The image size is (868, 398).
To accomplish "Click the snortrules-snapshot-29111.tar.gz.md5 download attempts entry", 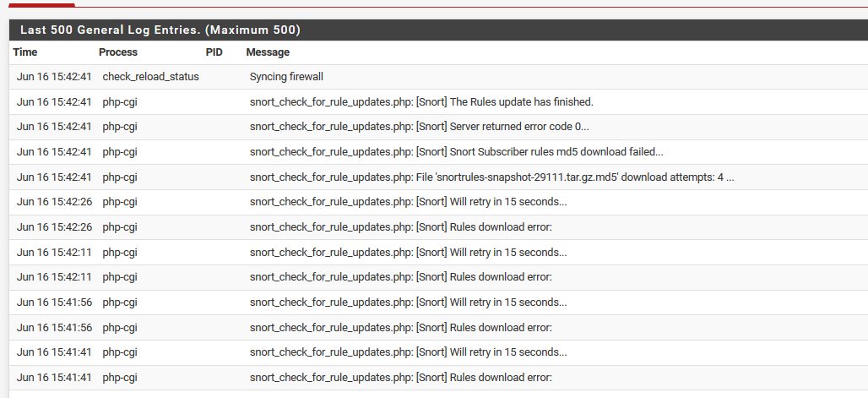I will [x=491, y=177].
